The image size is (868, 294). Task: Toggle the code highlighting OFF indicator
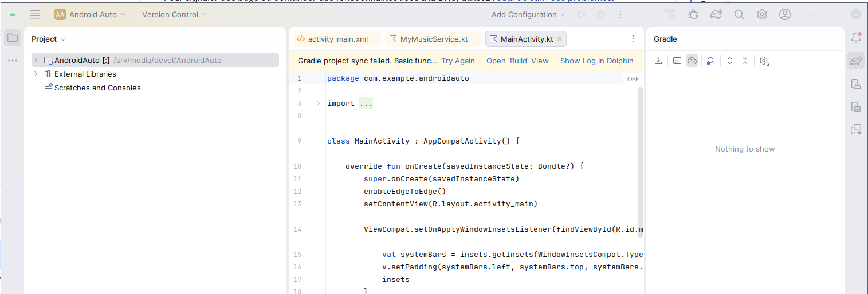(633, 79)
